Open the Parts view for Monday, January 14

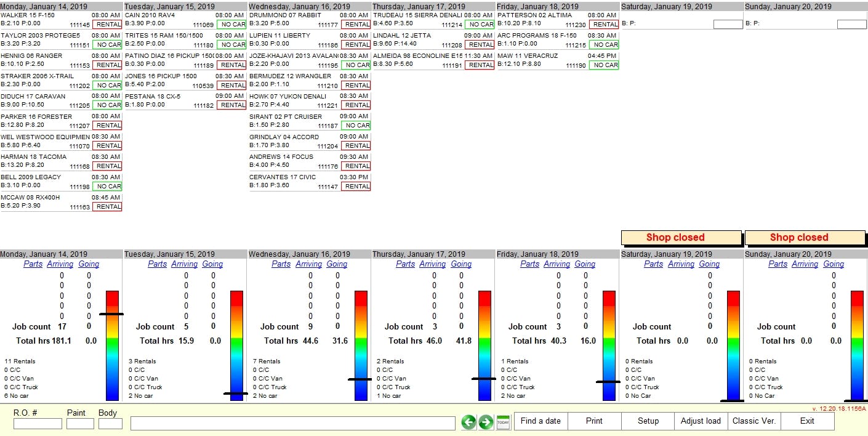coord(33,264)
